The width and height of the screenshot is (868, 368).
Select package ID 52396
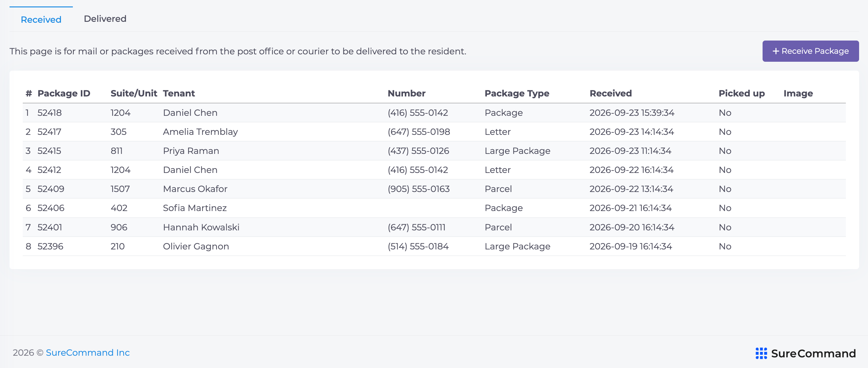pos(50,246)
